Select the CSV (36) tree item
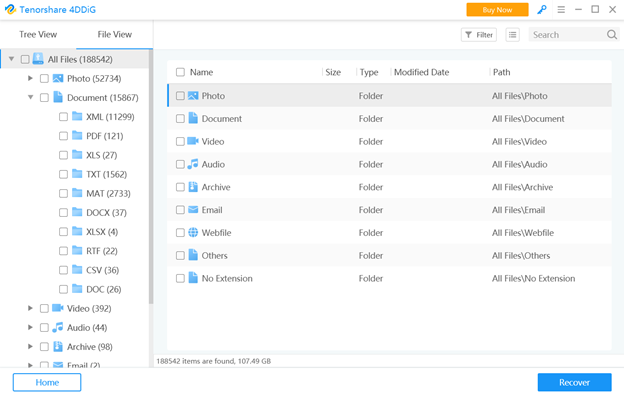The image size is (624, 396). pyautogui.click(x=103, y=270)
